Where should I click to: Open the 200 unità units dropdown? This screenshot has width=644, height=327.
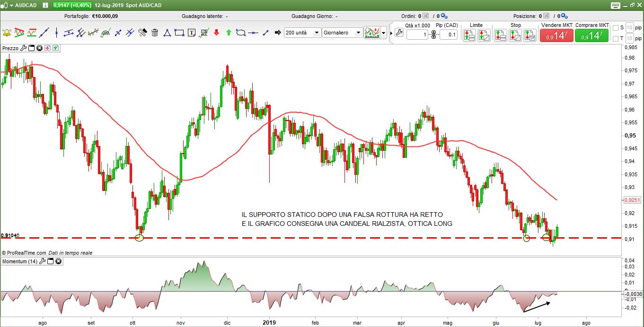(x=302, y=33)
